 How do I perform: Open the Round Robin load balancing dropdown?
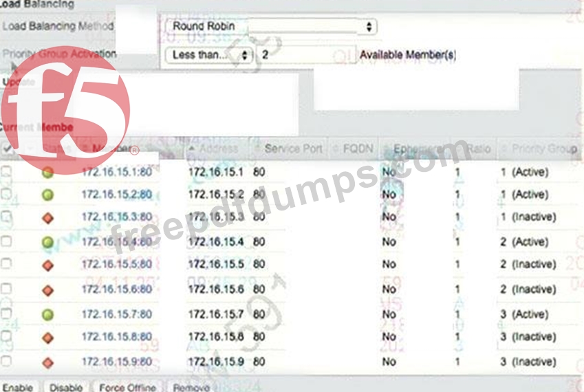coord(271,27)
